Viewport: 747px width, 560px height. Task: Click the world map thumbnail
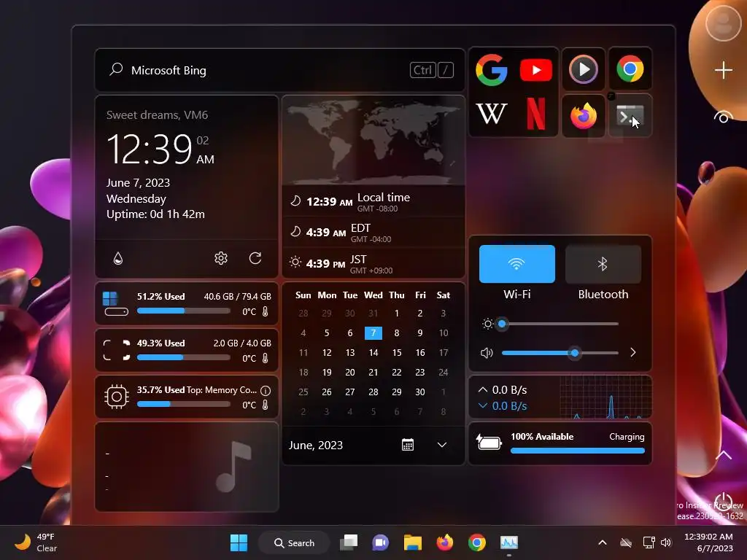click(x=373, y=141)
